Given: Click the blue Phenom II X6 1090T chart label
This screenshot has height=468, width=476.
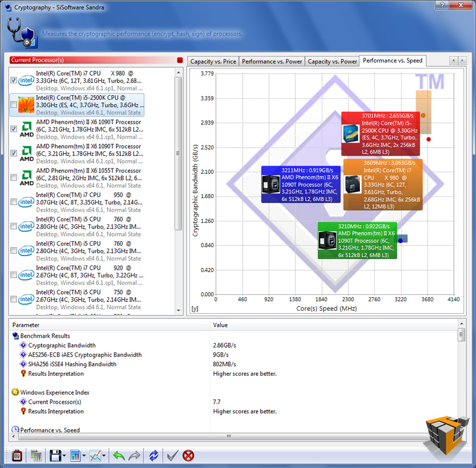Looking at the screenshot, I should 301,185.
